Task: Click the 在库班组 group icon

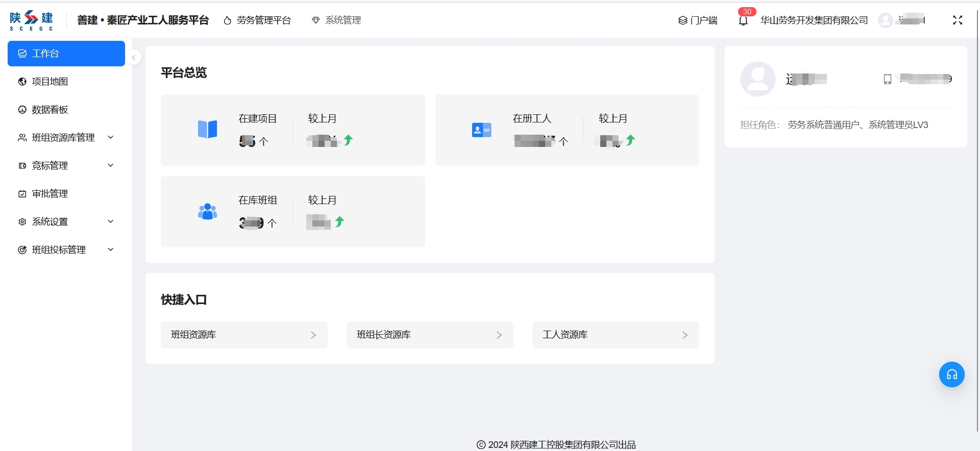Action: [207, 211]
